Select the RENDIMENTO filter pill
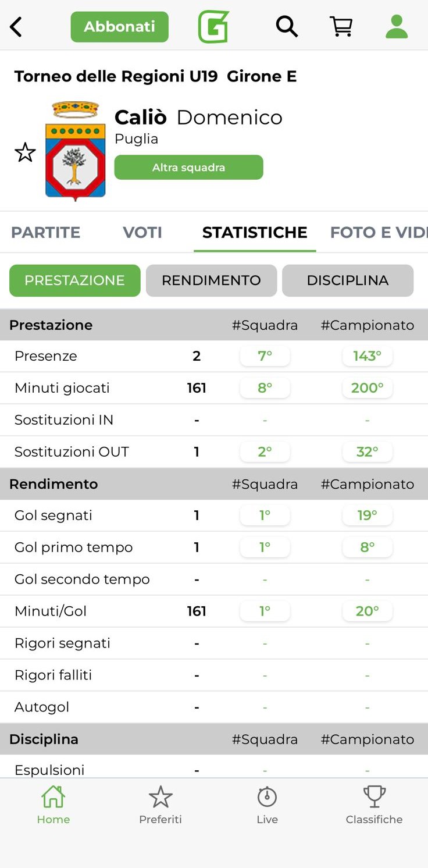428x868 pixels. pyautogui.click(x=211, y=280)
